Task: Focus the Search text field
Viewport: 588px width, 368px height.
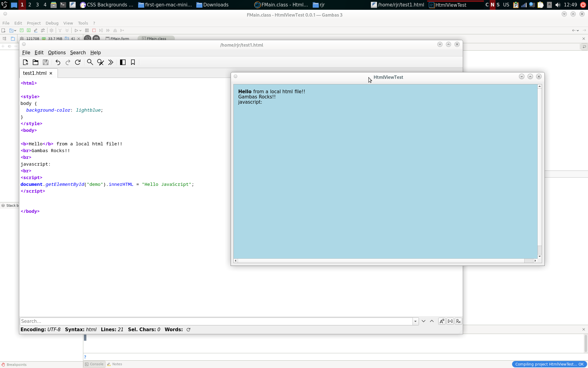Action: point(216,321)
